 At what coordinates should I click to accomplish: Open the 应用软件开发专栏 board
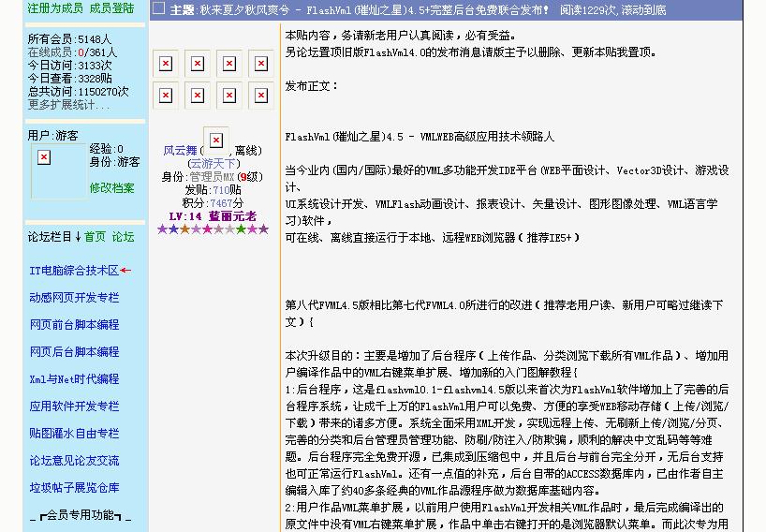click(74, 406)
